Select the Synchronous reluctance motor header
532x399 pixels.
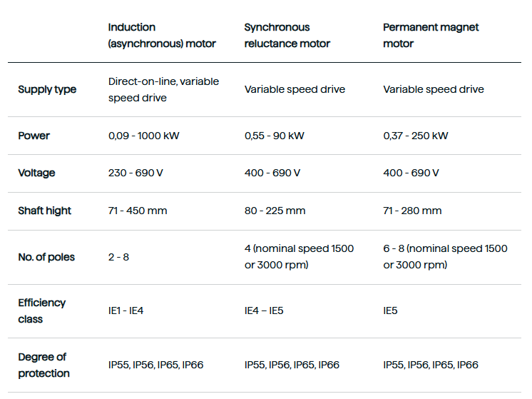point(287,35)
